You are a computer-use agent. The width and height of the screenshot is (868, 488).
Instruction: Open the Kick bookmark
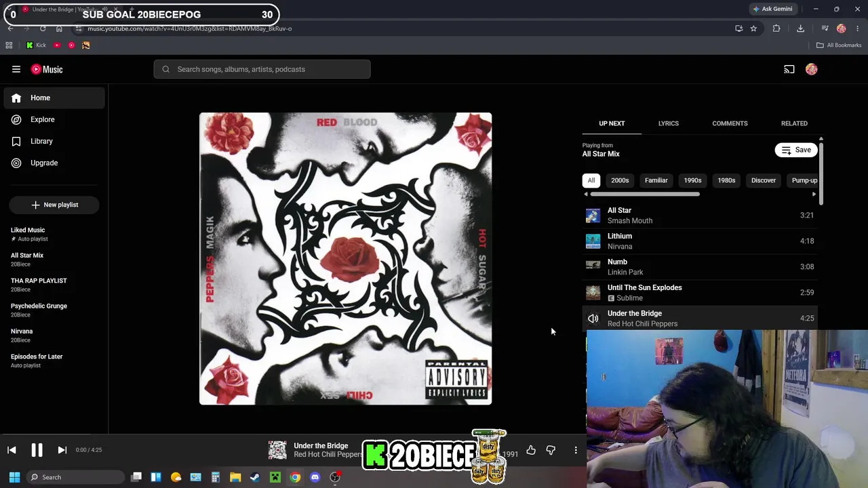point(36,45)
